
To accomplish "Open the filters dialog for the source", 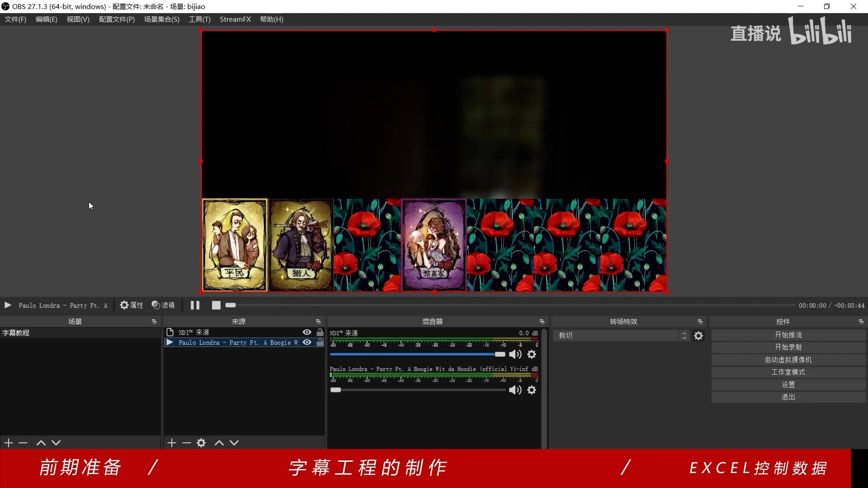I will [x=163, y=305].
